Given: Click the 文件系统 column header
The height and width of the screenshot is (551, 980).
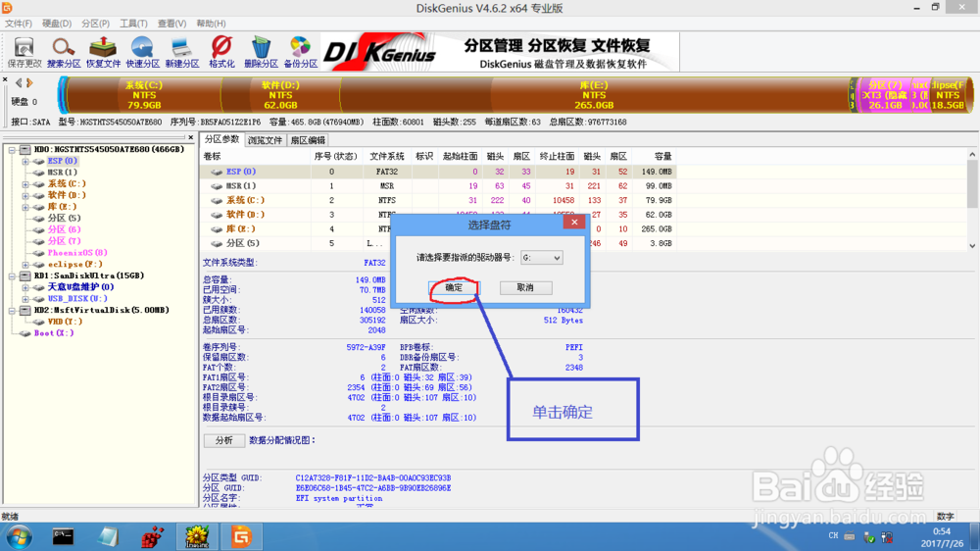Looking at the screenshot, I should coord(387,156).
